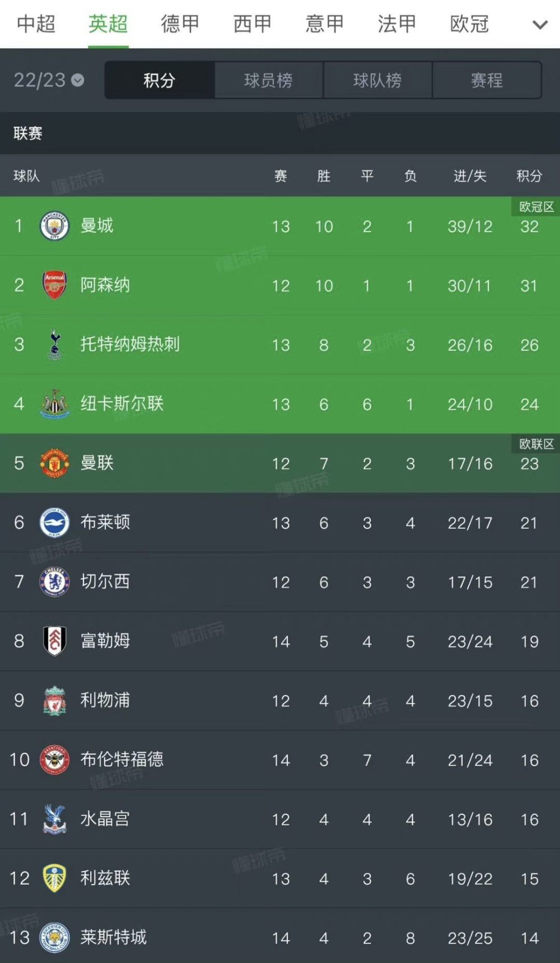Tap the Arsenal club crest

54,285
